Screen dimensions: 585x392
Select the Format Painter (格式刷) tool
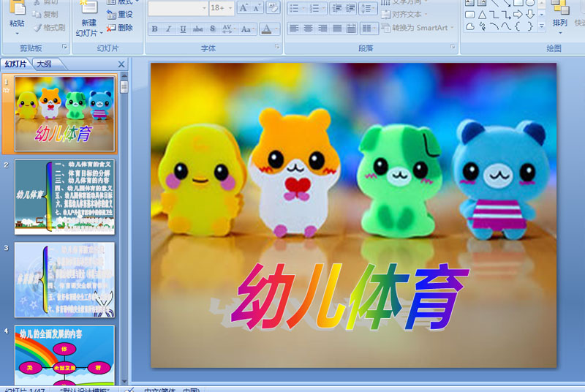point(49,28)
